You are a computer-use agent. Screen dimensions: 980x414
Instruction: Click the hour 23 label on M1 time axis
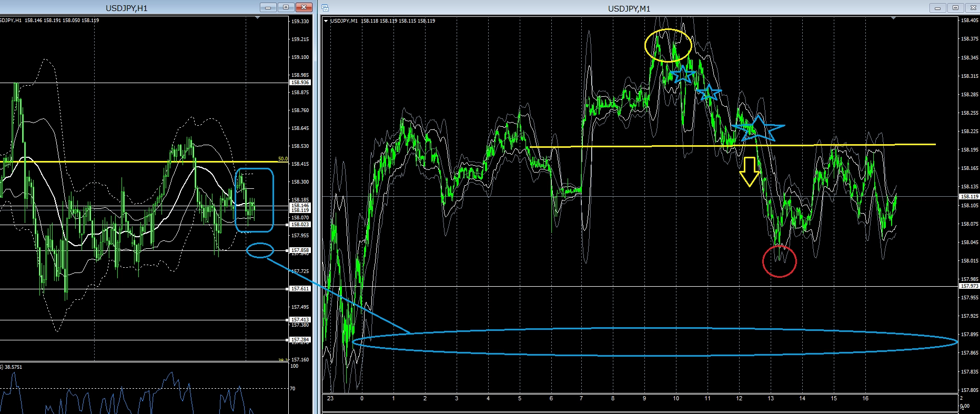[330, 398]
